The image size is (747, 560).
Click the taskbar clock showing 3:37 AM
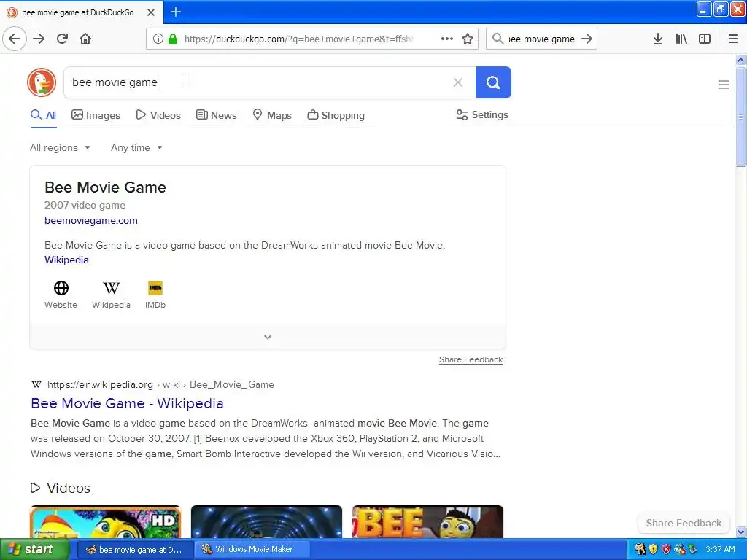pyautogui.click(x=720, y=550)
